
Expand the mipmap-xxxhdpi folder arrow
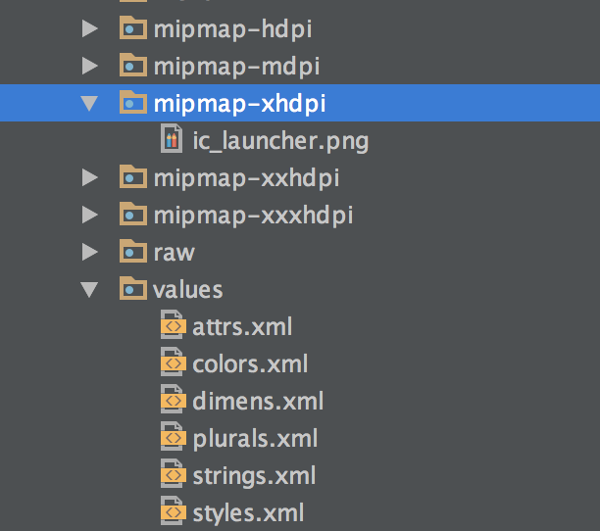point(90,215)
